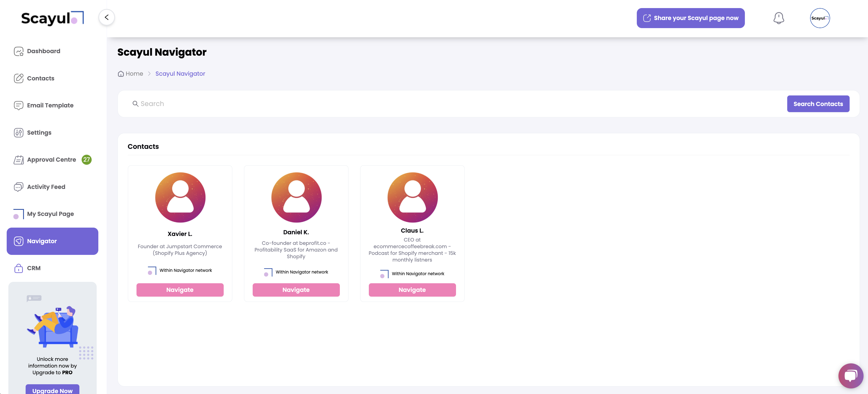
Task: Click network badge icon on Xavier's card
Action: (x=152, y=271)
